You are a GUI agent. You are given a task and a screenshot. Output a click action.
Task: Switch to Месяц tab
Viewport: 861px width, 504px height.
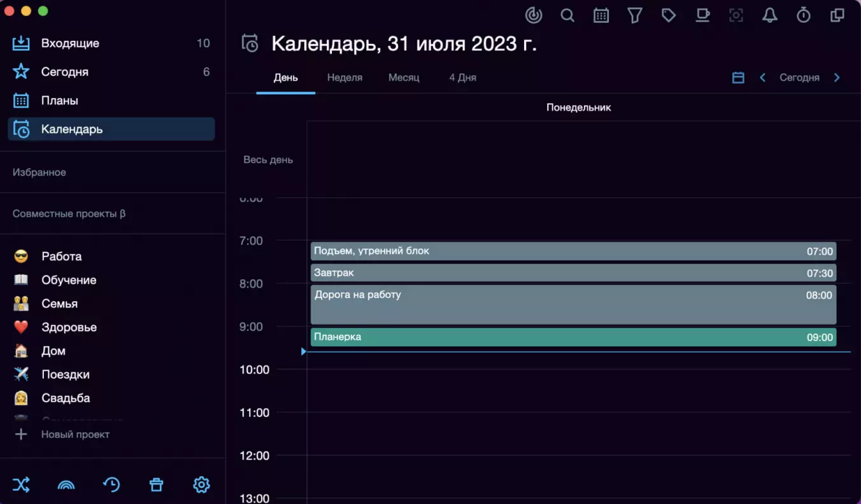click(x=404, y=78)
